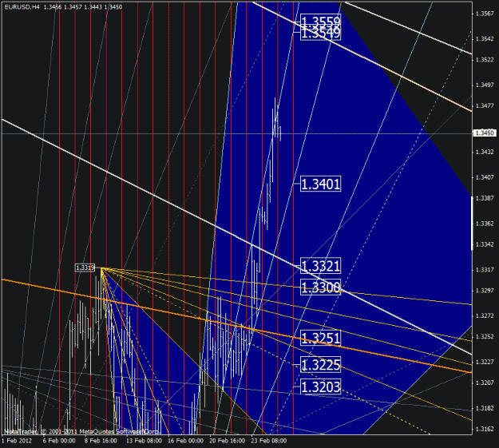This screenshot has width=499, height=448.
Task: Click the 1.3477 price scale value
Action: click(485, 105)
